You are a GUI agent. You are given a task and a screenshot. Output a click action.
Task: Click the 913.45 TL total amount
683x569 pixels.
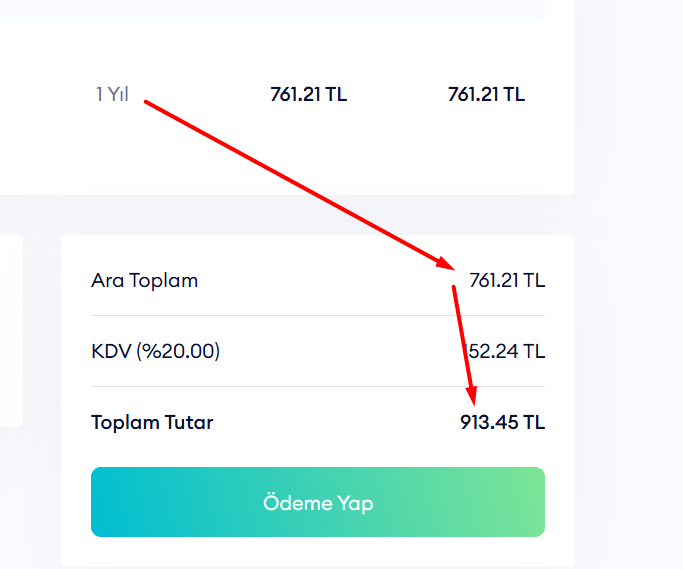pyautogui.click(x=502, y=422)
